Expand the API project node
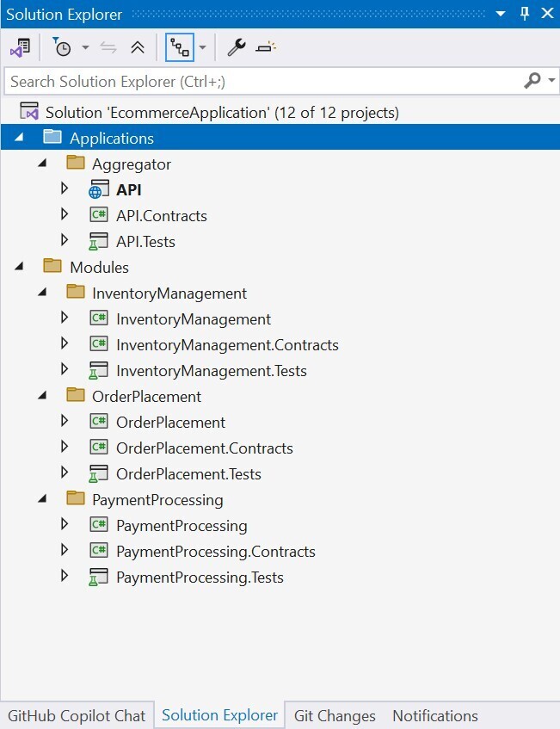Image resolution: width=560 pixels, height=729 pixels. point(65,188)
